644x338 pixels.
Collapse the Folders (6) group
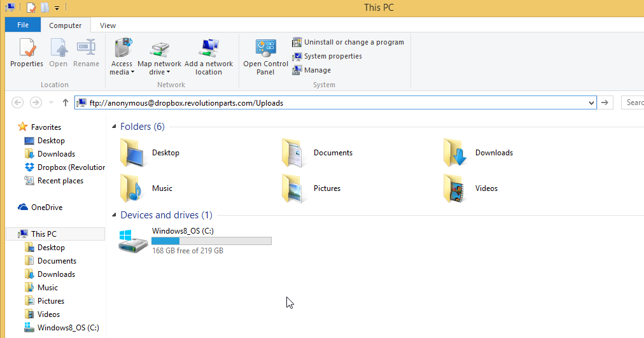[x=114, y=127]
